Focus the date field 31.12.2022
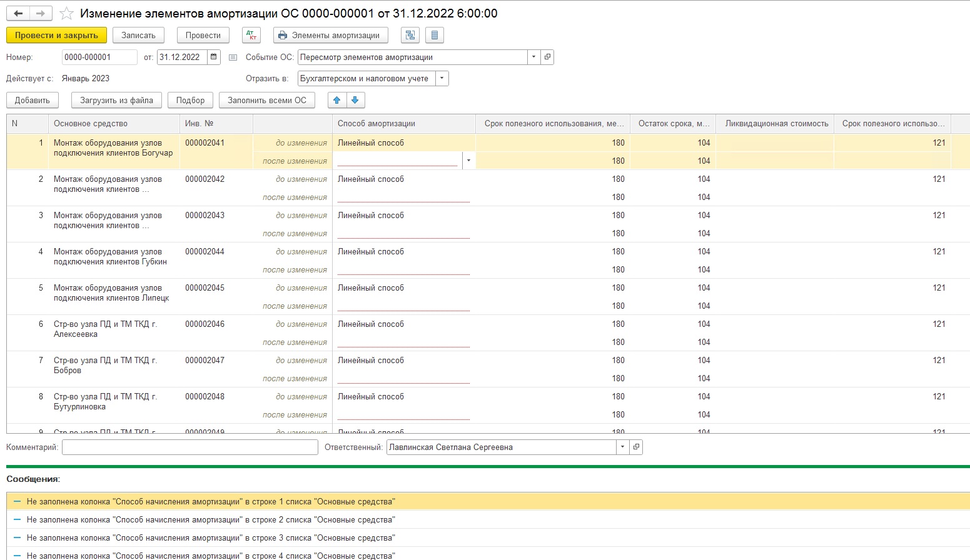The height and width of the screenshot is (560, 970). (182, 57)
